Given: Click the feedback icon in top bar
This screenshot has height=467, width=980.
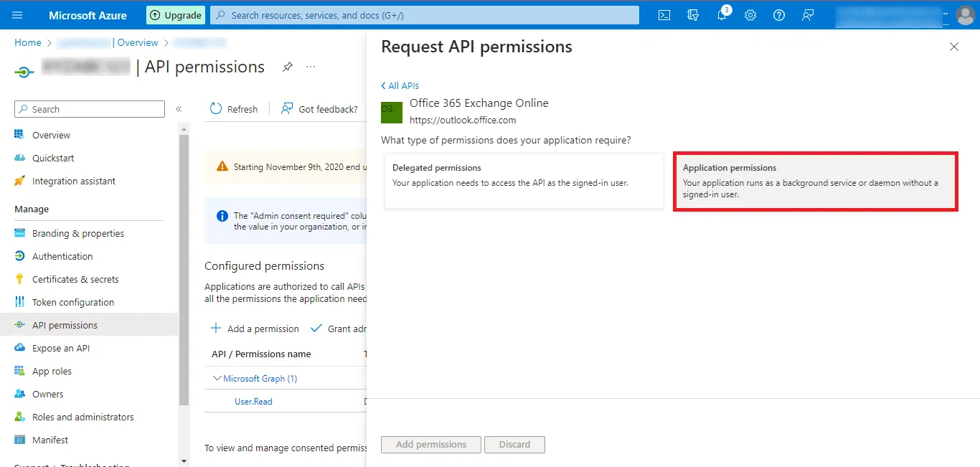Looking at the screenshot, I should point(808,15).
